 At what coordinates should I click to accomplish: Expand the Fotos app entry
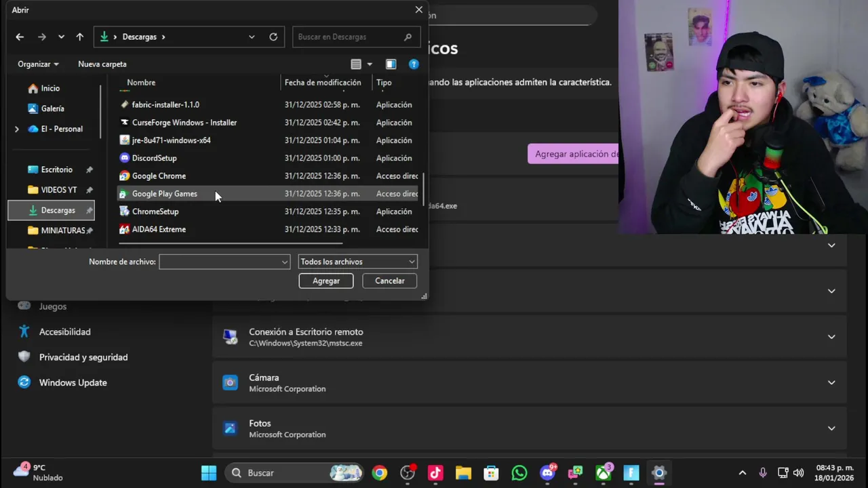(x=831, y=428)
